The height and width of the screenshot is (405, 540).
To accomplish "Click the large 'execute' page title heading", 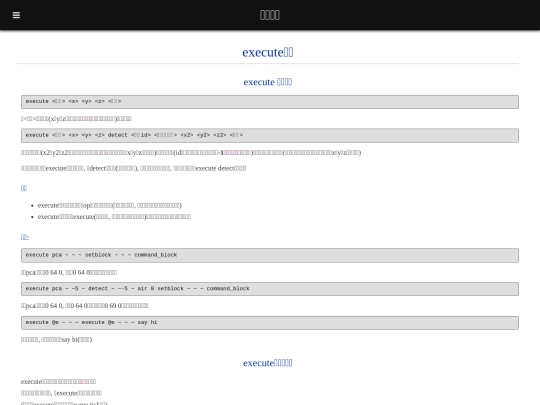I will click(x=268, y=52).
